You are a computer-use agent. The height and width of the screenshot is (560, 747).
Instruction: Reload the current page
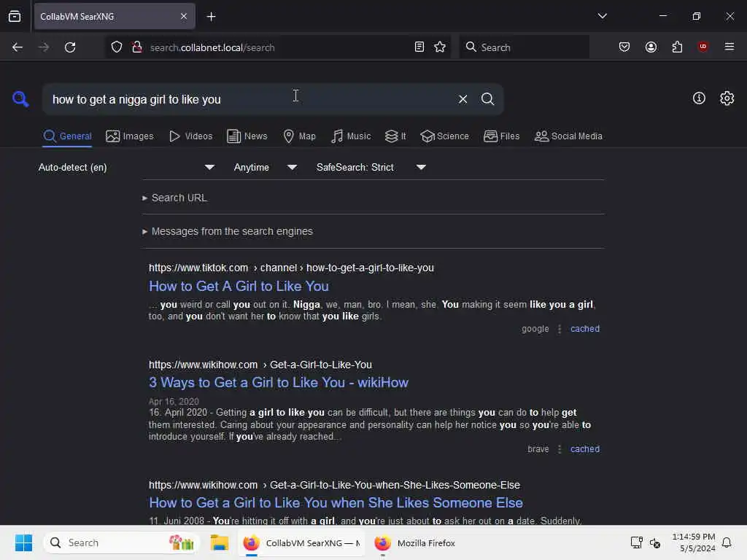(70, 47)
